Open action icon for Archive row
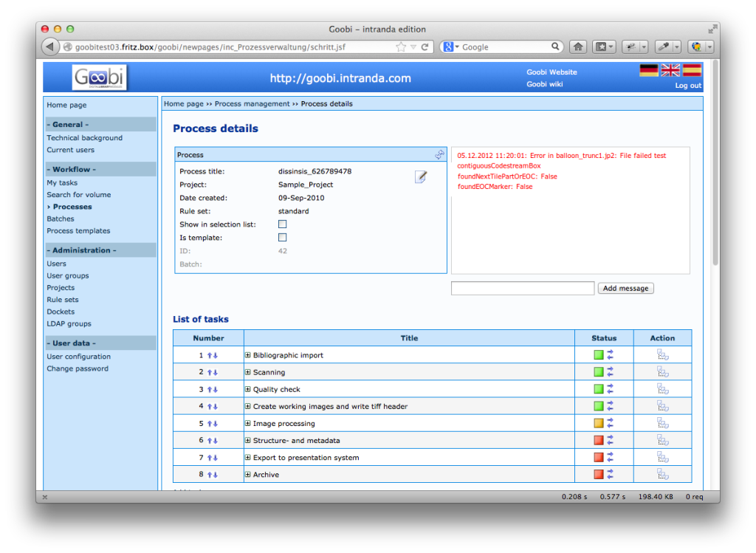Viewport: 756px width, 553px height. coord(662,475)
